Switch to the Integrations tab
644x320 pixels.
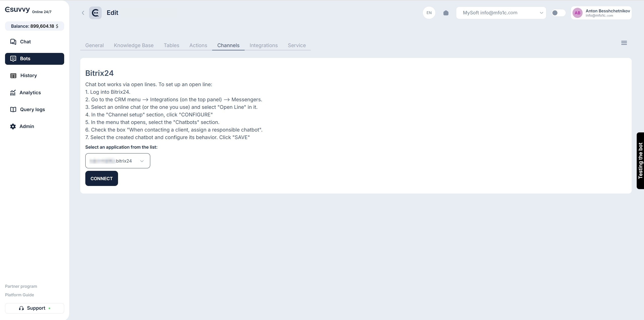(263, 46)
